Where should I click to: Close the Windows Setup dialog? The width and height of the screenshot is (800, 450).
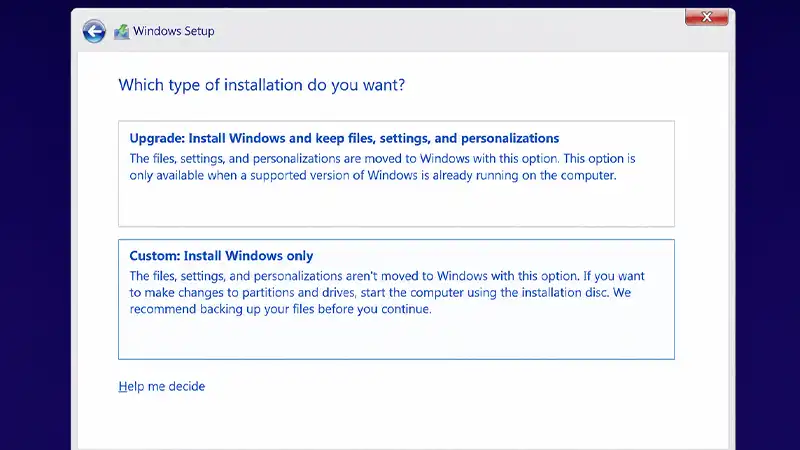coord(707,17)
